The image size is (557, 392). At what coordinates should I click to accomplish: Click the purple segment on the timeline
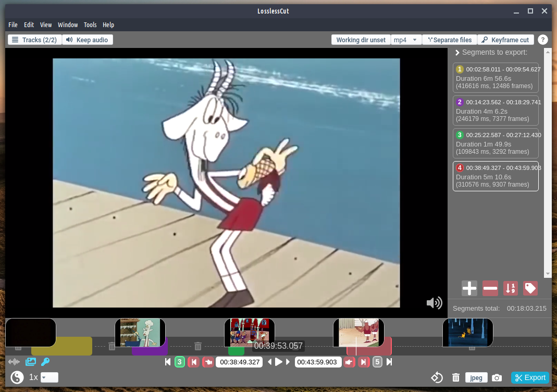[x=150, y=351]
